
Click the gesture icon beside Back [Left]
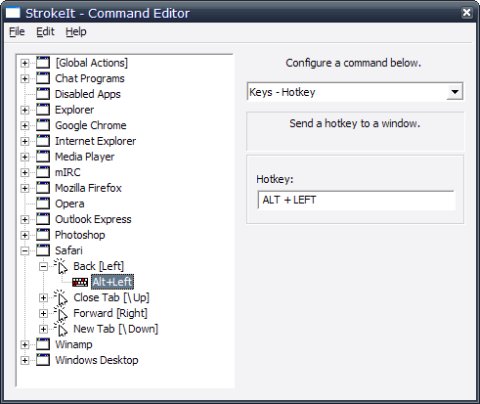click(x=61, y=266)
